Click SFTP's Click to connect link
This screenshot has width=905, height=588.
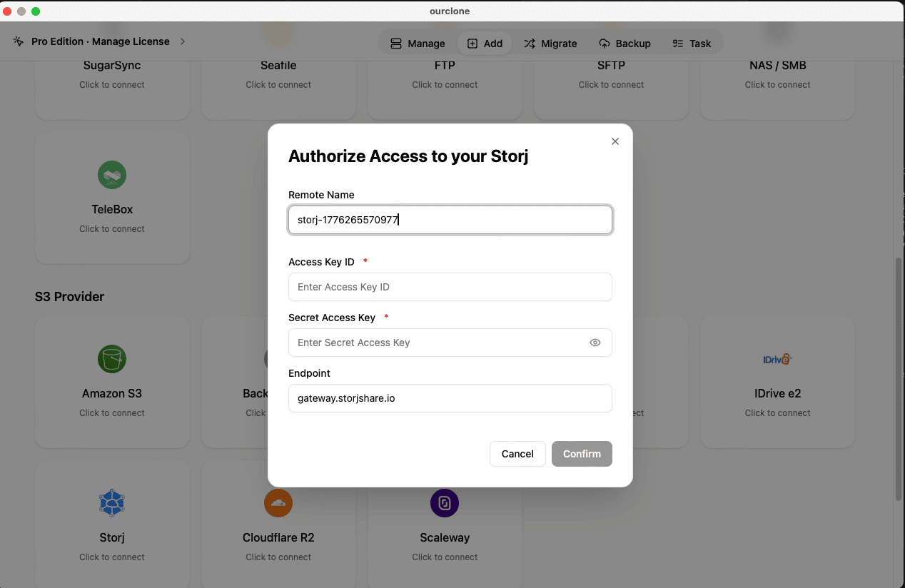[x=611, y=84]
